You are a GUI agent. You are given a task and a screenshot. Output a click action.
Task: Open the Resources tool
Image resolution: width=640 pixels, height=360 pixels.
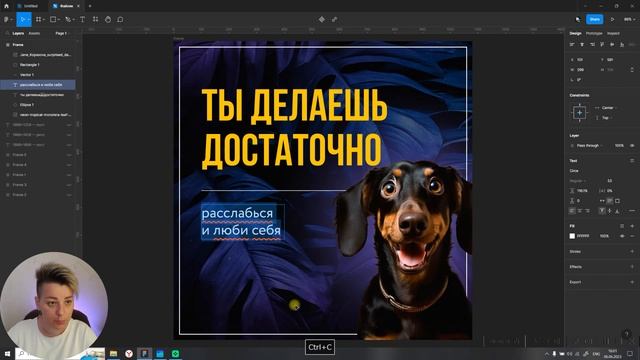point(96,19)
